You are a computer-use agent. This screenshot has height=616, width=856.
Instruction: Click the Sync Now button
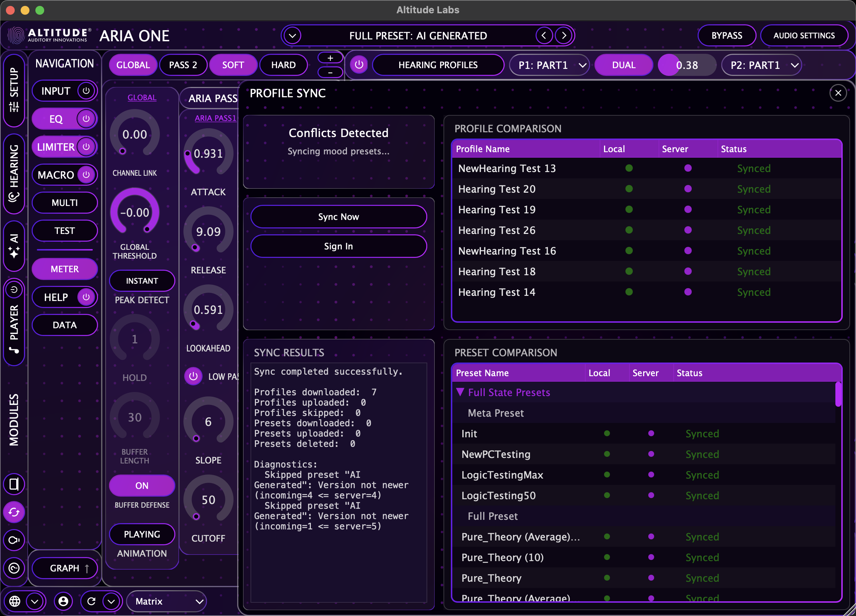(338, 216)
